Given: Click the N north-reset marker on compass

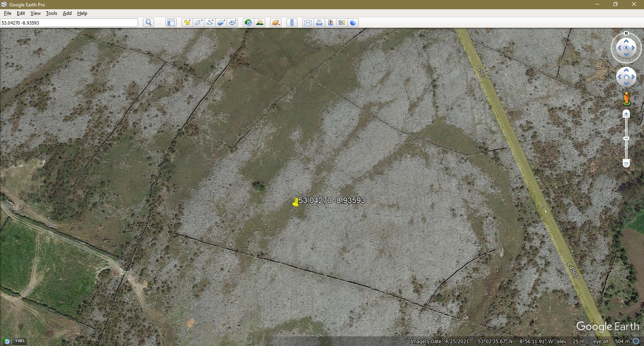Looking at the screenshot, I should [626, 33].
